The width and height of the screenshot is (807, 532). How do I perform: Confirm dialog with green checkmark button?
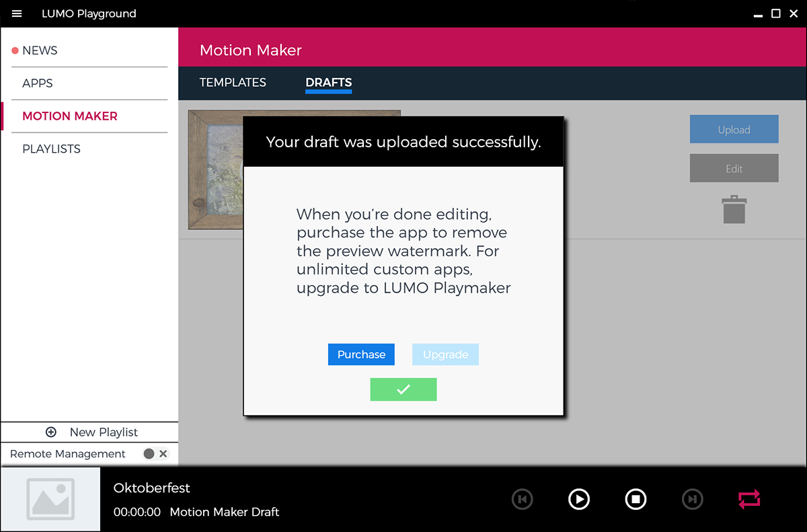(x=403, y=389)
